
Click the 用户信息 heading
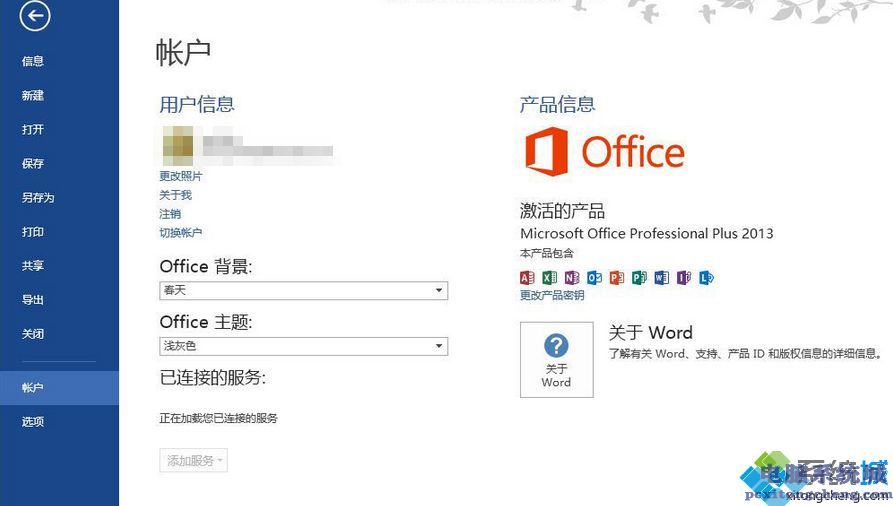(197, 104)
